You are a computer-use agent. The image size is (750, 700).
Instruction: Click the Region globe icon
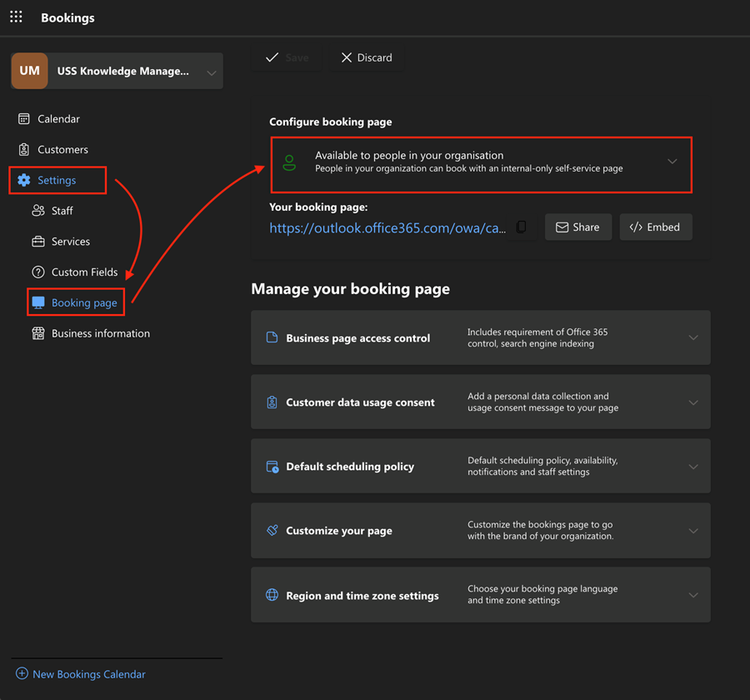coord(272,595)
